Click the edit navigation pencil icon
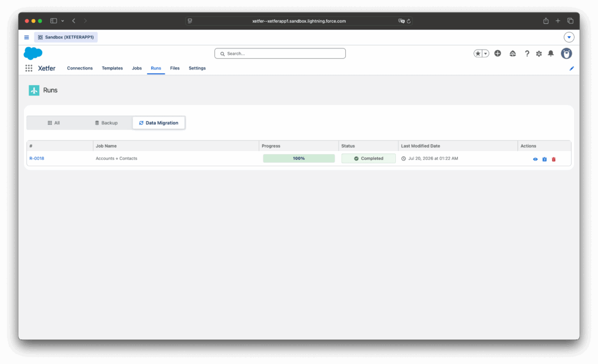598x364 pixels. pos(572,68)
